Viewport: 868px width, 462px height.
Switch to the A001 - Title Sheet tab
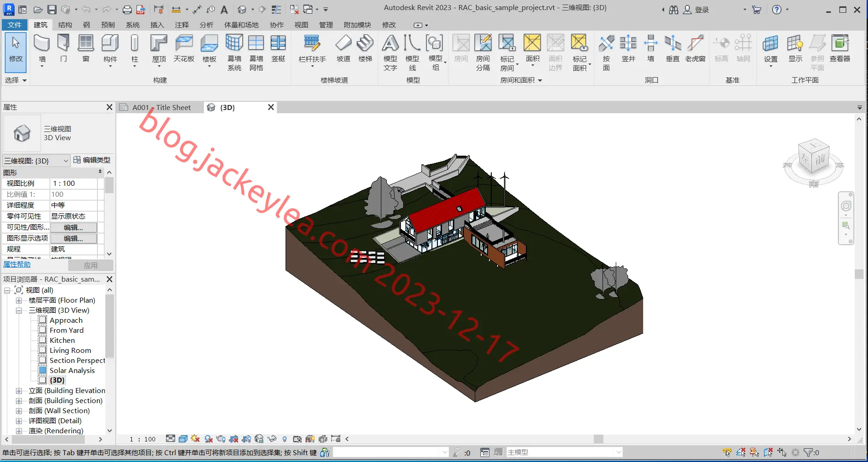coord(161,107)
